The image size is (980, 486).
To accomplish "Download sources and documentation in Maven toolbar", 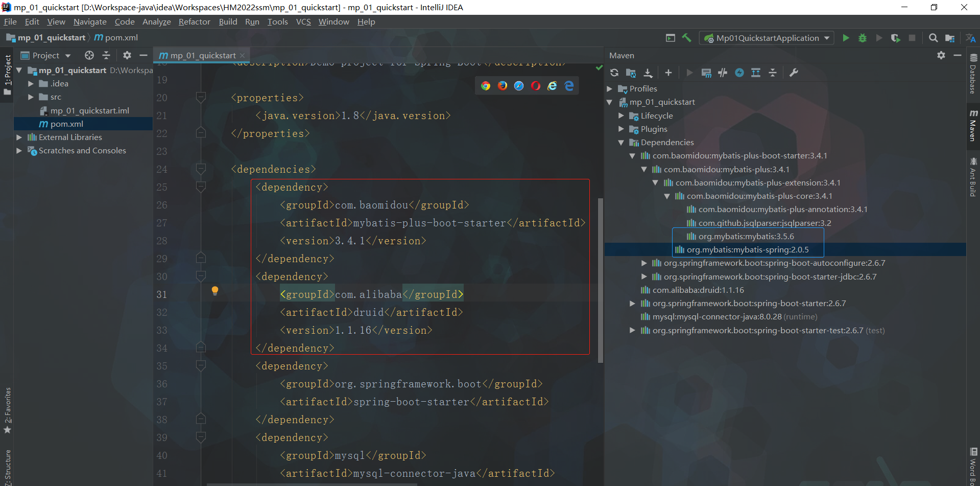I will coord(648,73).
